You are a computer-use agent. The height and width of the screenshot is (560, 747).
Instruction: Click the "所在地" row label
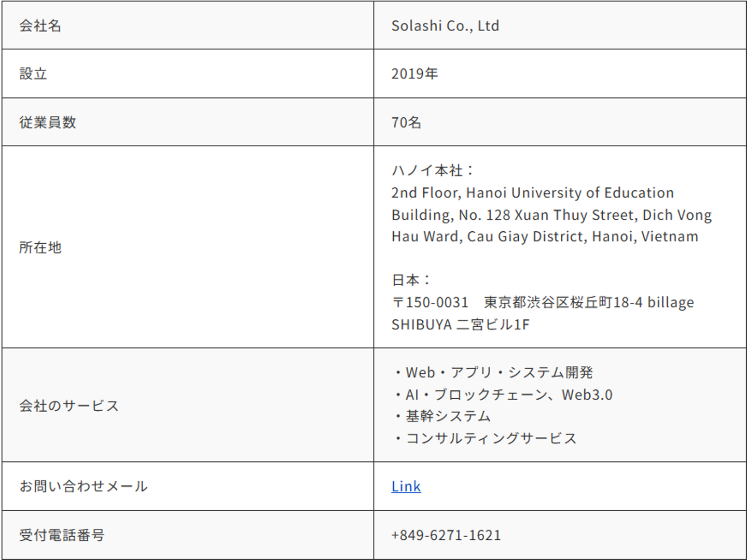tap(40, 247)
